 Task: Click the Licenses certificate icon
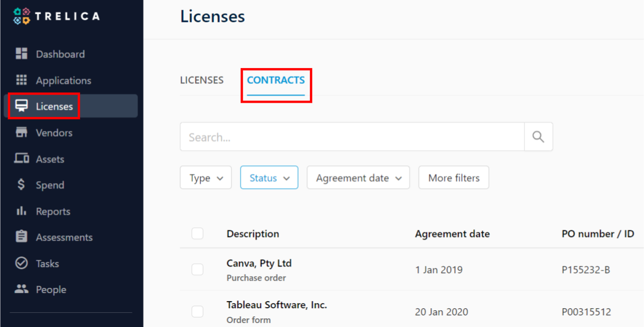point(21,106)
